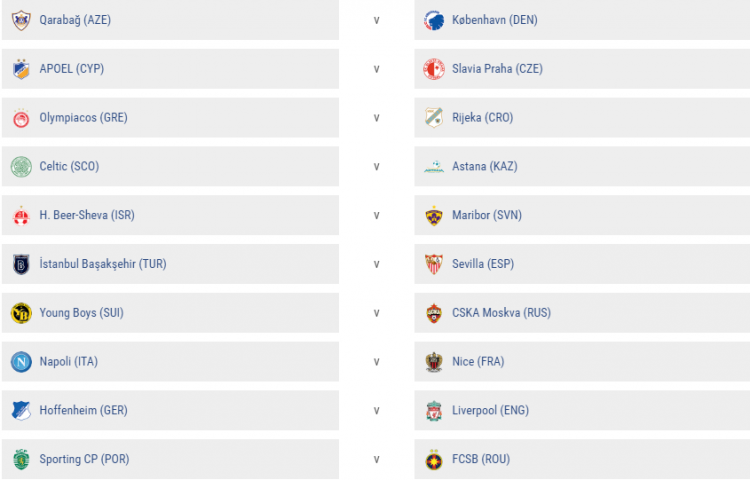Image resolution: width=750 pixels, height=480 pixels.
Task: Select the Maribor (SVN) team name
Action: tap(487, 215)
